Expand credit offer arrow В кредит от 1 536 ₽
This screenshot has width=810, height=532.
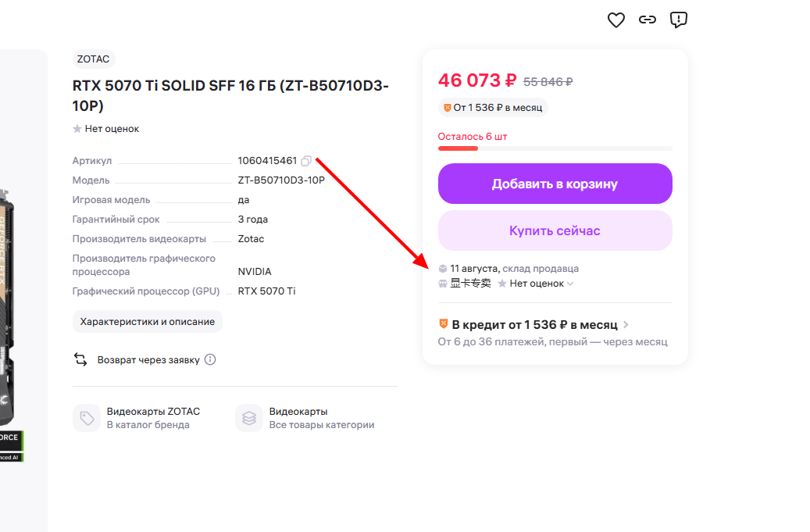[x=626, y=324]
